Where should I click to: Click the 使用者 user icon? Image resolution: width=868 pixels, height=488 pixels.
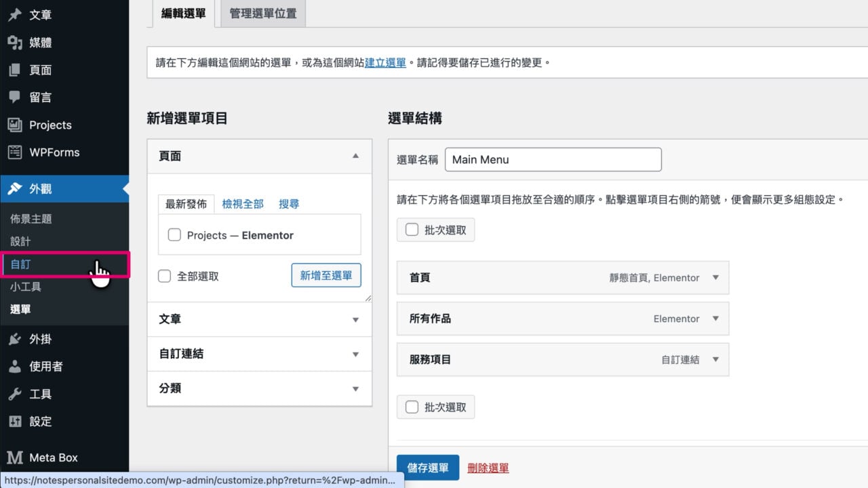14,366
